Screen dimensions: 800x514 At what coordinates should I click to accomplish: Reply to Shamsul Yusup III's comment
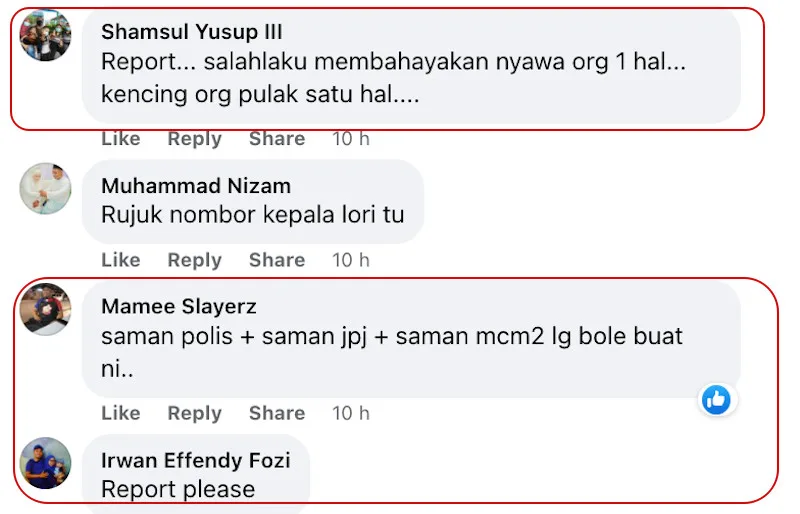tap(195, 139)
